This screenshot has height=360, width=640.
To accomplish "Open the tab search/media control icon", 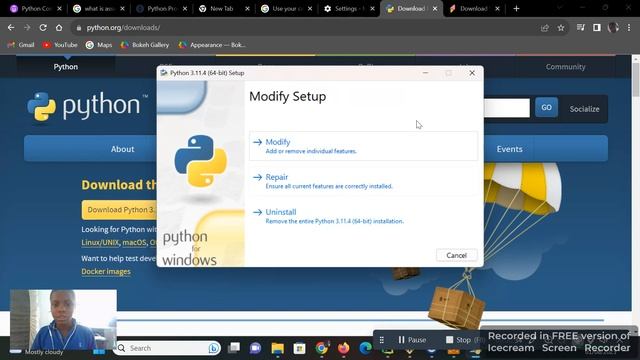I will 580,27.
